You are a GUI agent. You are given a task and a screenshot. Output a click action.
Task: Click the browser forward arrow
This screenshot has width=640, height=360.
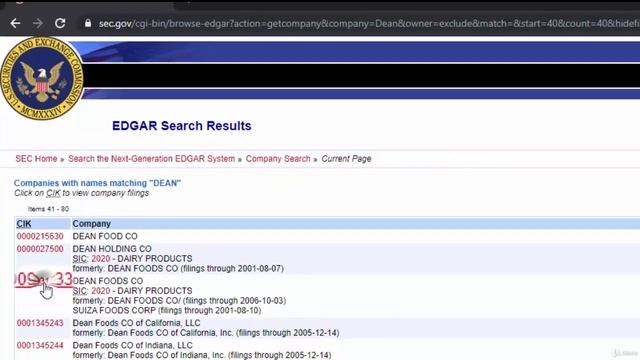(38, 23)
